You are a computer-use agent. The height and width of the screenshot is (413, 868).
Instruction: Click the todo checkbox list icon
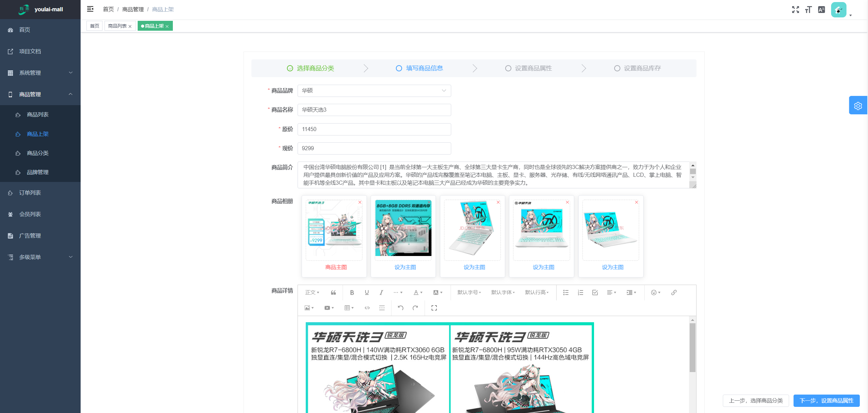(x=595, y=293)
